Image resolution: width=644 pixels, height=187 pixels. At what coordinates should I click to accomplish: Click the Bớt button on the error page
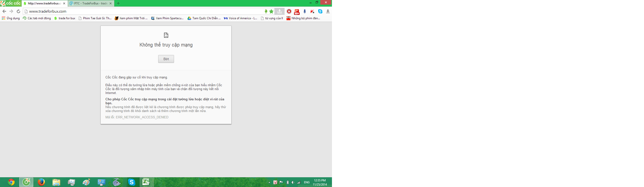click(x=166, y=59)
